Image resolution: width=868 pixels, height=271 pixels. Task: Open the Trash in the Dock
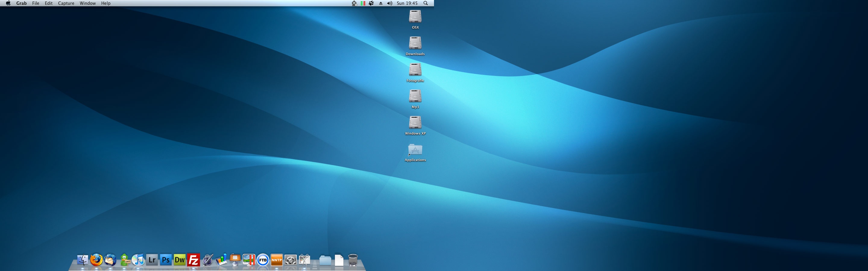tap(353, 260)
